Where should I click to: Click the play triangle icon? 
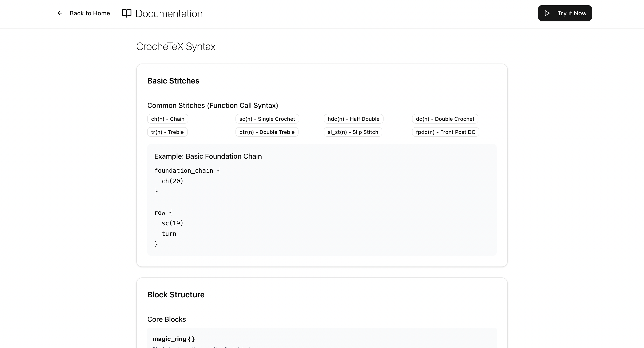pyautogui.click(x=547, y=13)
